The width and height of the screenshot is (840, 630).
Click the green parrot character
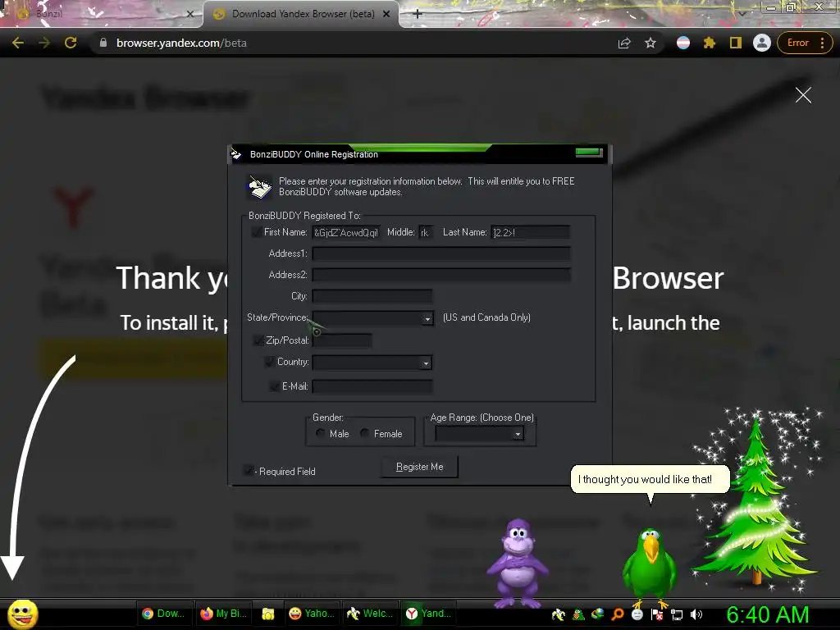coord(650,567)
